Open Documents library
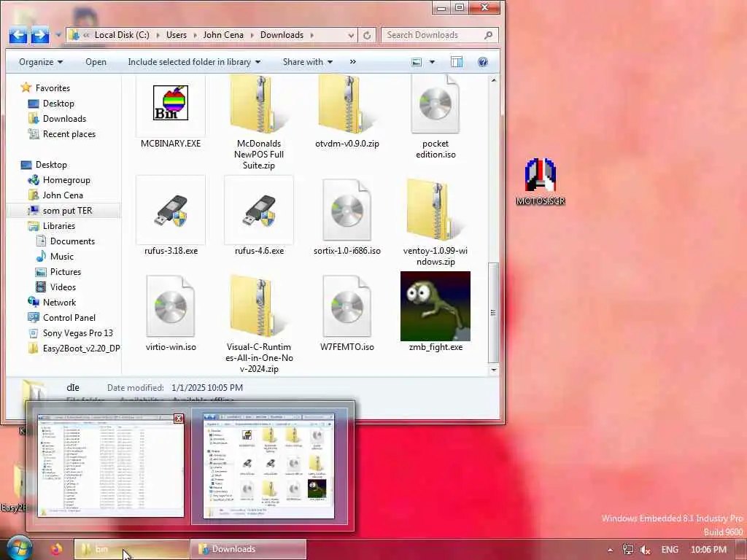Viewport: 747px width, 560px height. (x=72, y=241)
